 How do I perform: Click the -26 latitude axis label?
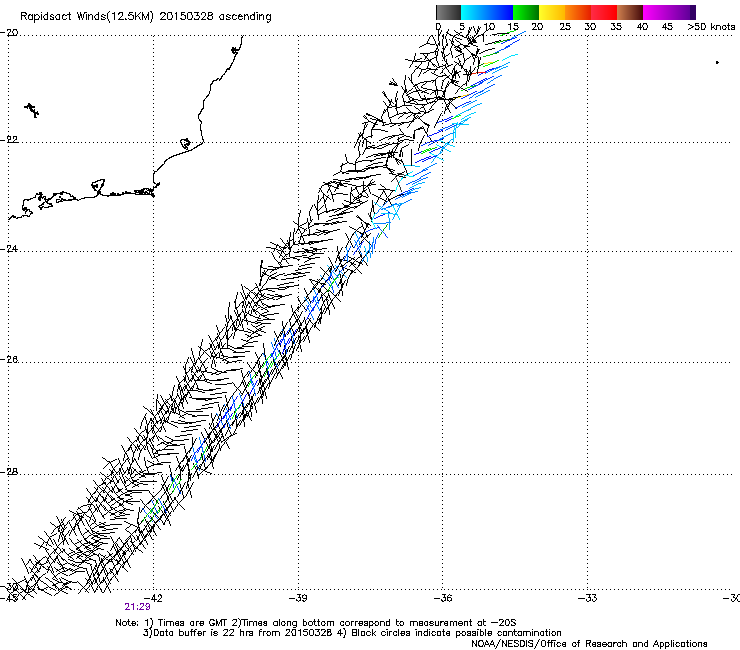(9, 360)
